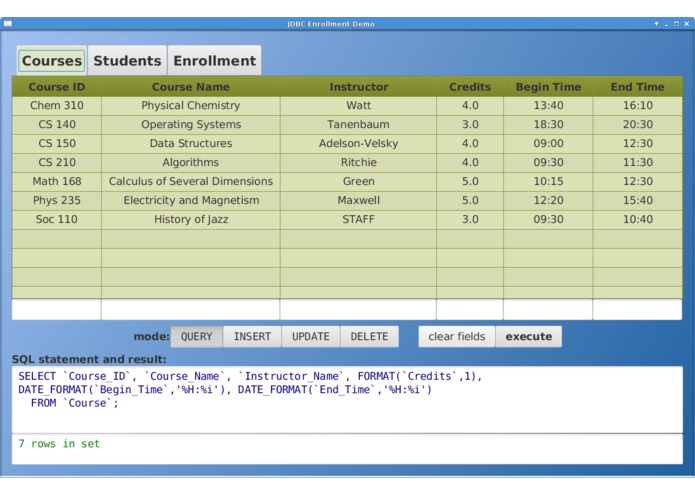Close the JDBC Enrollment Demo window
Image resolution: width=695 pixels, height=494 pixels.
pos(687,24)
